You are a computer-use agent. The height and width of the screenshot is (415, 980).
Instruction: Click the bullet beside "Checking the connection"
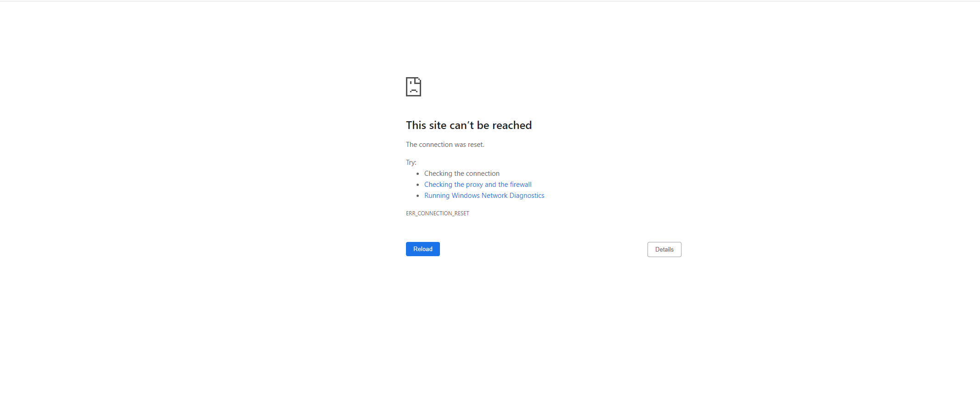coord(418,174)
